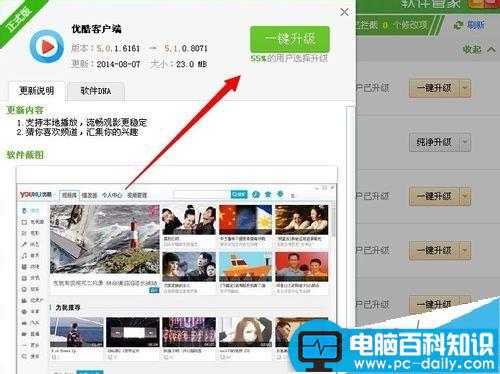The height and width of the screenshot is (374, 500).
Task: Click the new version number 5.1.0.8071
Action: (x=186, y=49)
